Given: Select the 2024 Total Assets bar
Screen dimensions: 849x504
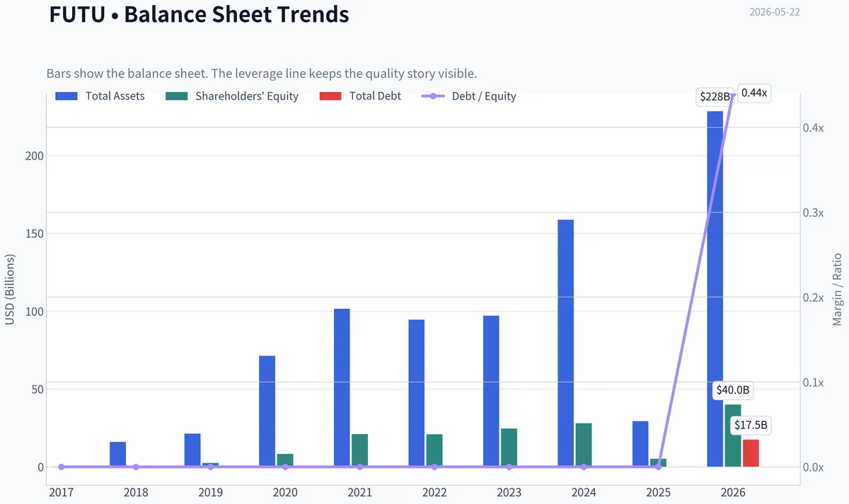Looking at the screenshot, I should pos(565,344).
